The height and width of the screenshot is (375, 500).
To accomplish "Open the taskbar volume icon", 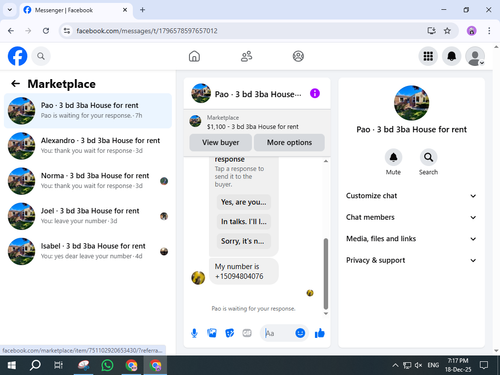I will [418, 365].
